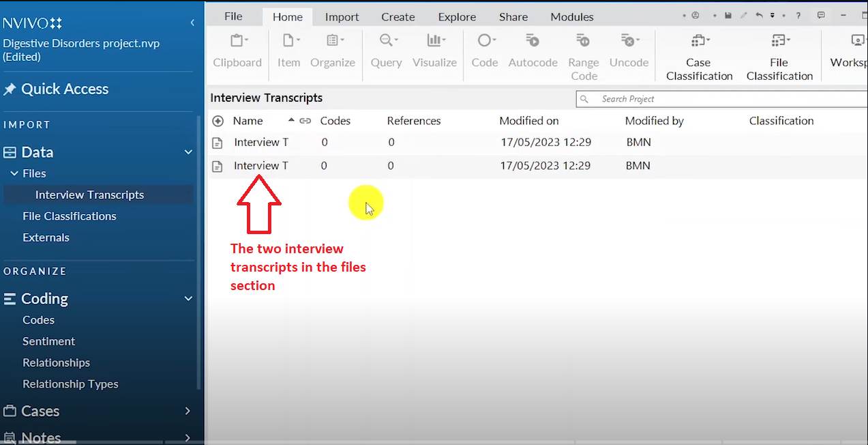Select the Visualize ribbon icon
This screenshot has height=445, width=868.
[434, 49]
